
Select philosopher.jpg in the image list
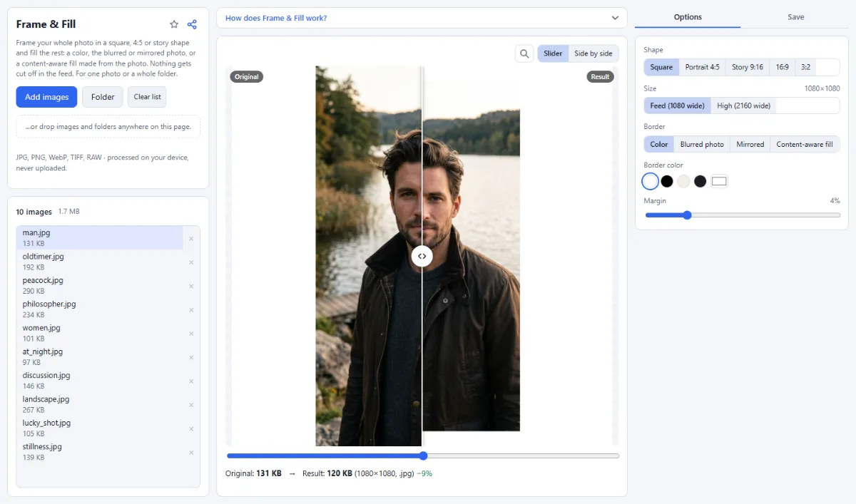pos(100,309)
